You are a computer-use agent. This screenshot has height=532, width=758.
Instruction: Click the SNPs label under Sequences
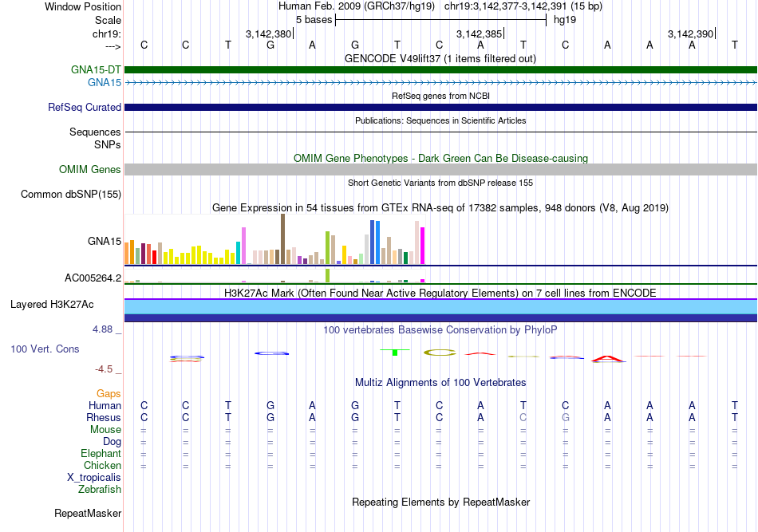[x=108, y=144]
